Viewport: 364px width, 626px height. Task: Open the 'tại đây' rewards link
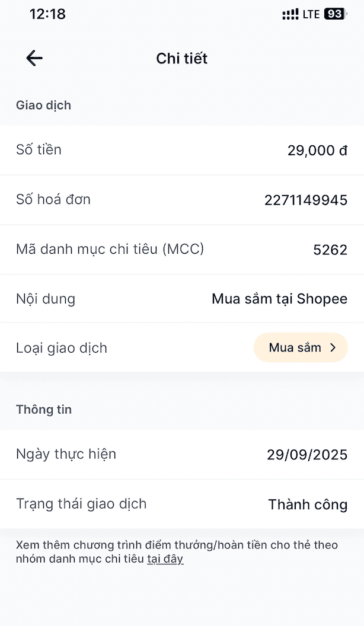coord(165,559)
